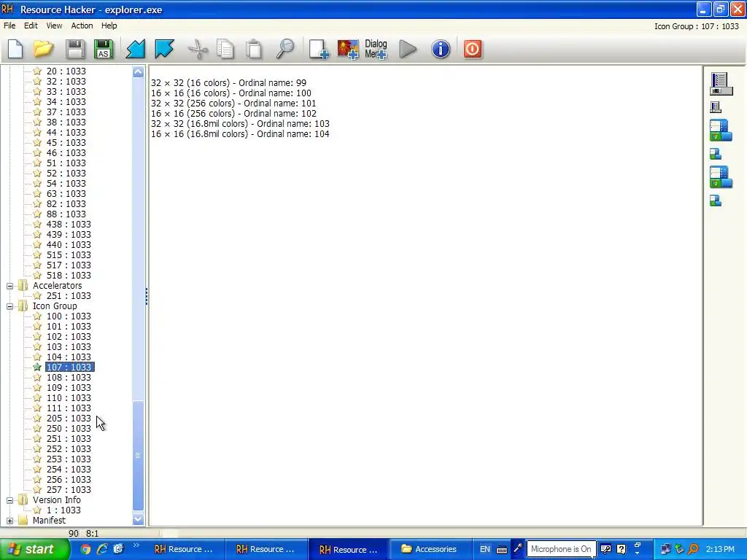Click the tree scrollbar up arrow

coord(138,72)
